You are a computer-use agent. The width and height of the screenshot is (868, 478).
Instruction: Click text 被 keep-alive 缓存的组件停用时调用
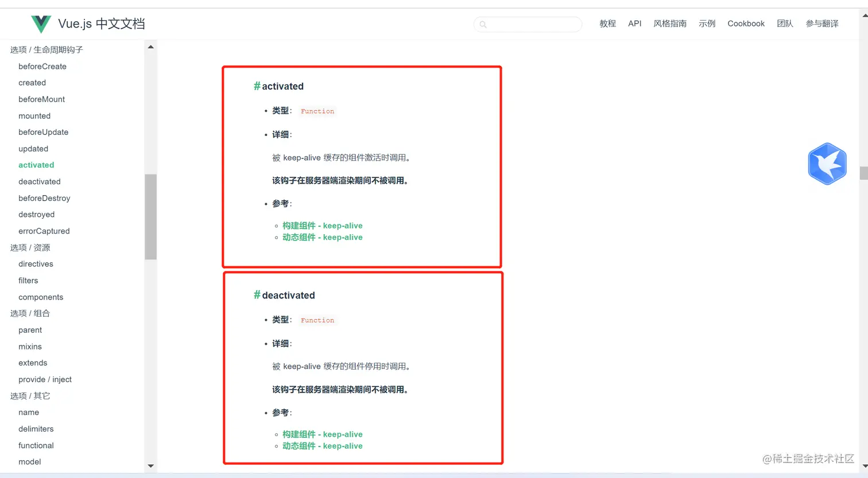341,367
